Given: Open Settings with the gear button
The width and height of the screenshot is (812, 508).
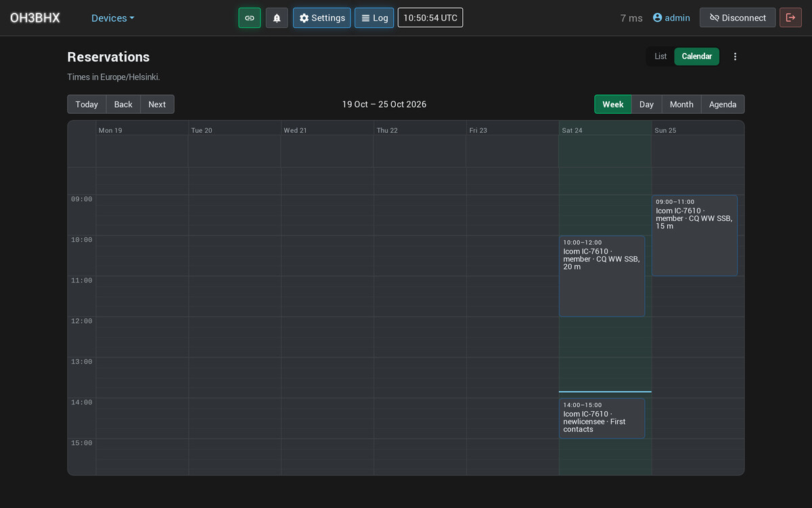Looking at the screenshot, I should (322, 18).
